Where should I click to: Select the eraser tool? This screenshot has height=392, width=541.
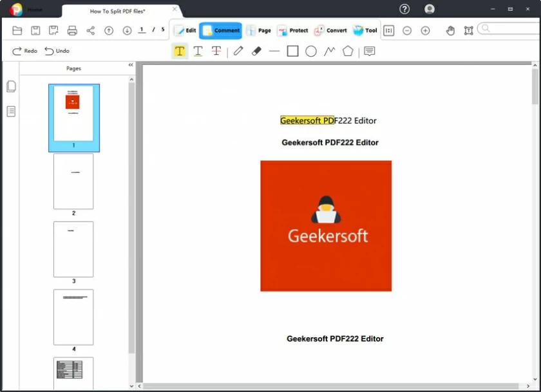(256, 51)
